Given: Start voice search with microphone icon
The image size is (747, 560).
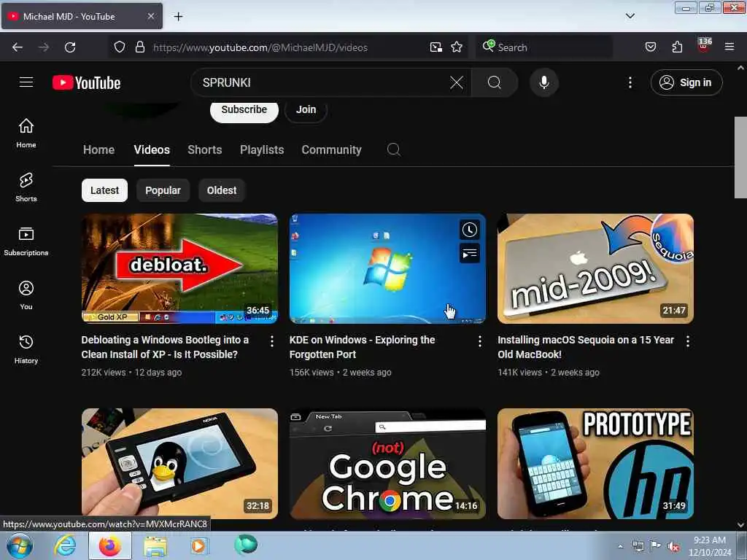Looking at the screenshot, I should [x=543, y=82].
